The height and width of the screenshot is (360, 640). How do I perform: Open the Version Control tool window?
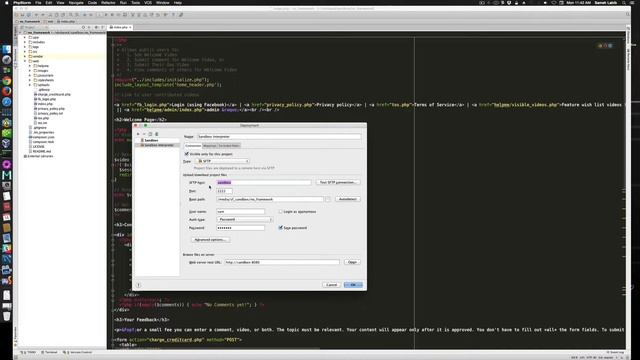coord(78,352)
